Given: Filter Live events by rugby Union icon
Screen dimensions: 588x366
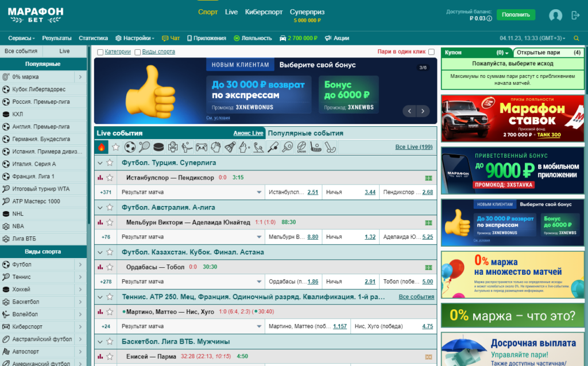Looking at the screenshot, I should (301, 147).
